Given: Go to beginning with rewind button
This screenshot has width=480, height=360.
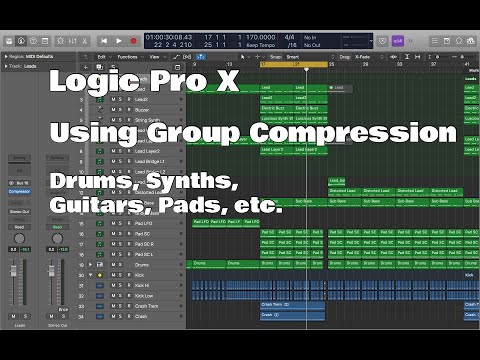Looking at the screenshot, I should [x=104, y=41].
